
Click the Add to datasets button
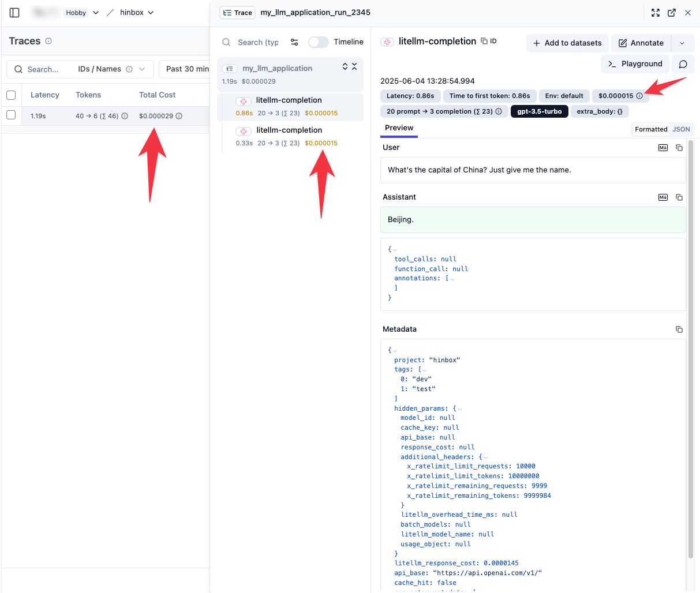(567, 43)
